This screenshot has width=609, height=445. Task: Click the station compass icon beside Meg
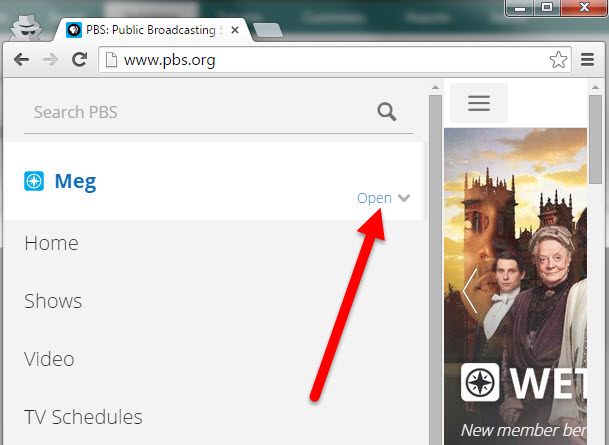(34, 181)
